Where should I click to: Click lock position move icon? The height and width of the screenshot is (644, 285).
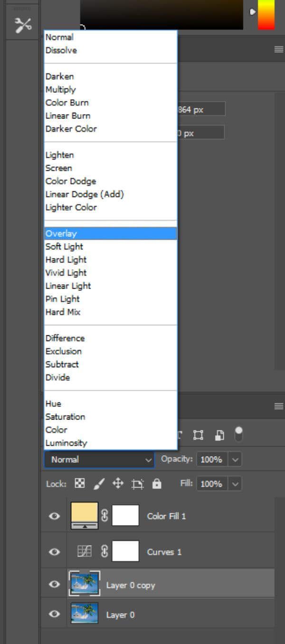coord(118,484)
